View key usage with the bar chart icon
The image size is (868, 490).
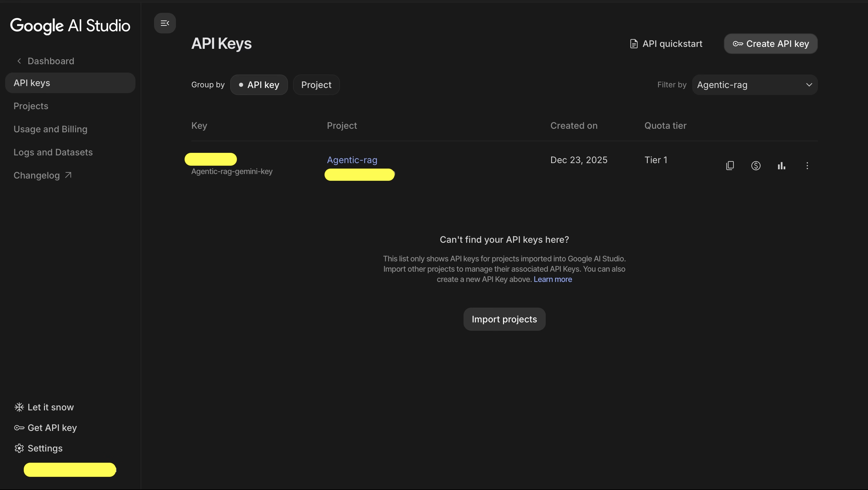click(781, 165)
